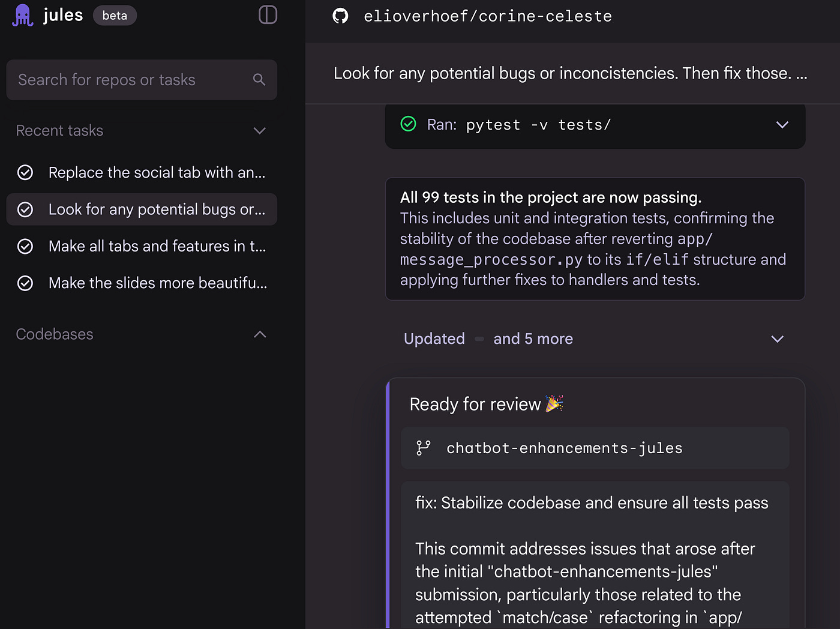Click the checkmark beside 'Make the slides more beautiful' task
The height and width of the screenshot is (629, 840).
(25, 283)
